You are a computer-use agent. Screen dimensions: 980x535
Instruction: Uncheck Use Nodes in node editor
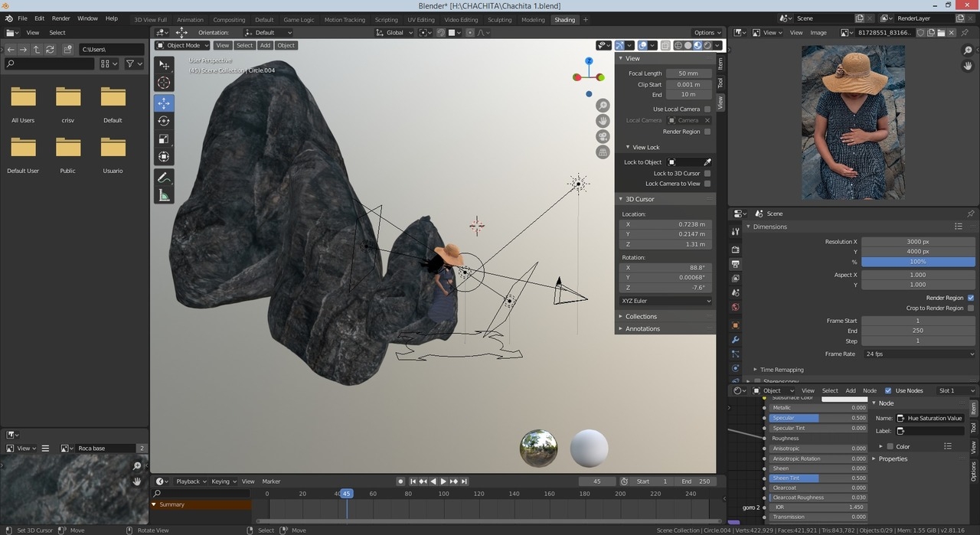888,390
